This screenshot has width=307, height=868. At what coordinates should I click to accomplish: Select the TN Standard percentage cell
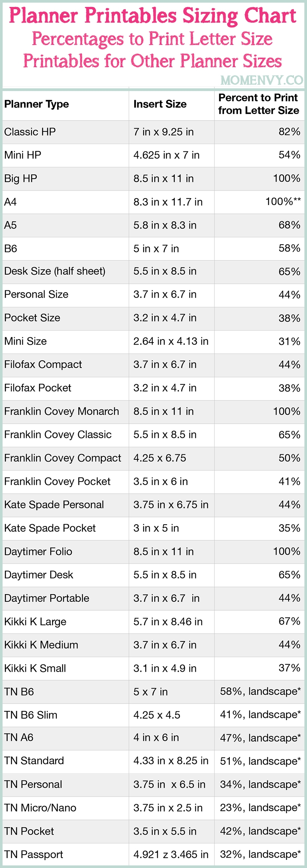click(260, 761)
